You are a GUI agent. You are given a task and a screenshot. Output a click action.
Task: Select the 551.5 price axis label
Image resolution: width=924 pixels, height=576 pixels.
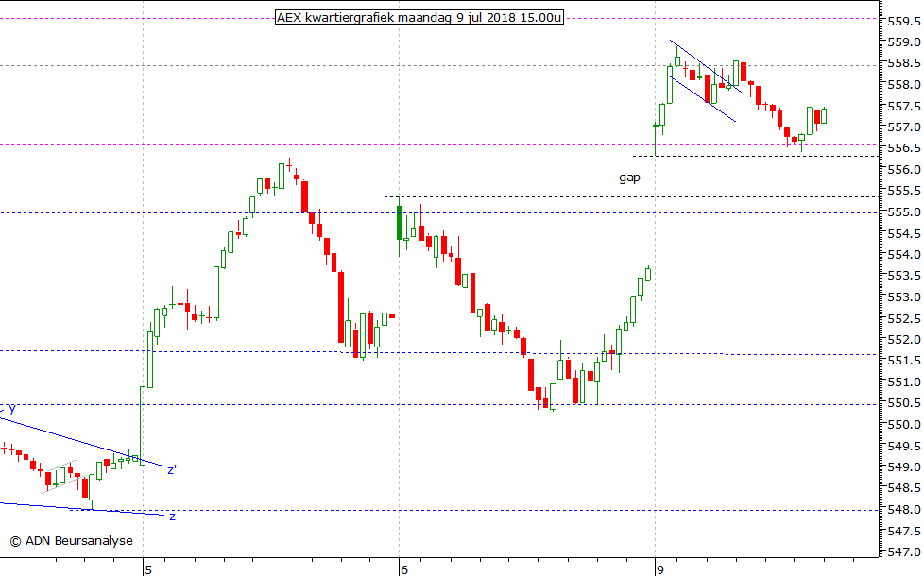point(904,361)
